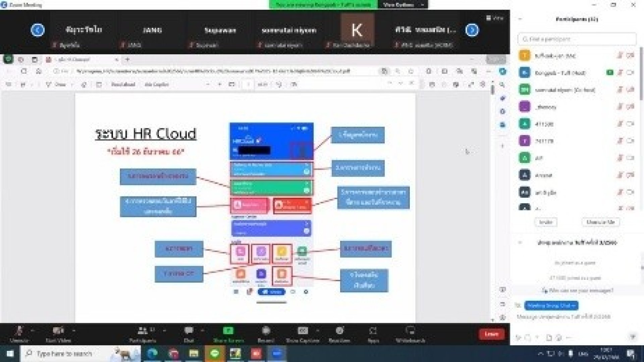The width and height of the screenshot is (644, 362).
Task: Click the Unmute Me button
Action: (600, 222)
